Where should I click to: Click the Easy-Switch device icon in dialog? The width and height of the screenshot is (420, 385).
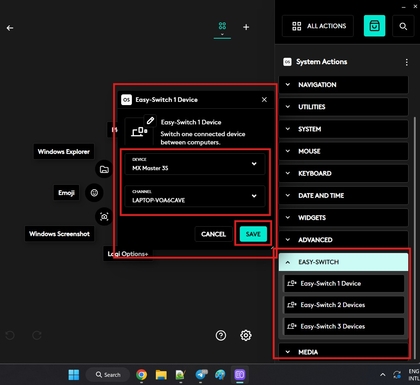tap(139, 131)
